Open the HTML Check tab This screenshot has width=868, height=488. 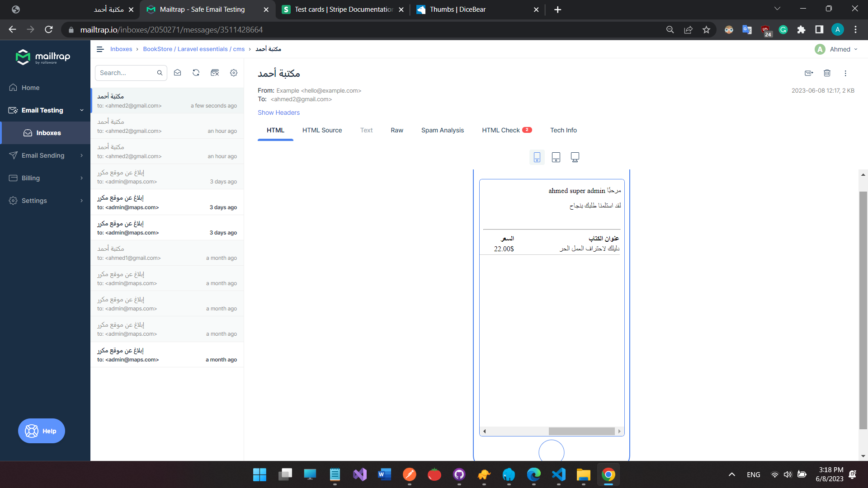[501, 130]
